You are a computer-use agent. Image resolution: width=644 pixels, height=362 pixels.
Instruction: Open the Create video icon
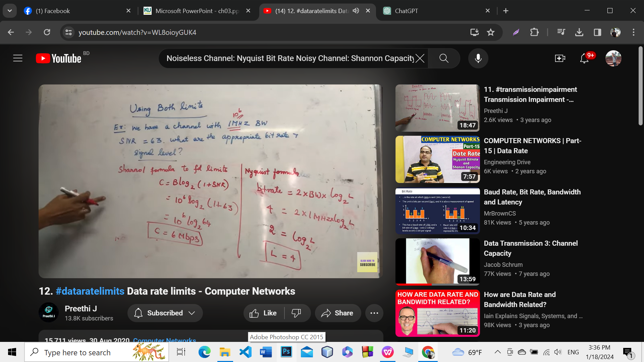[x=560, y=58]
